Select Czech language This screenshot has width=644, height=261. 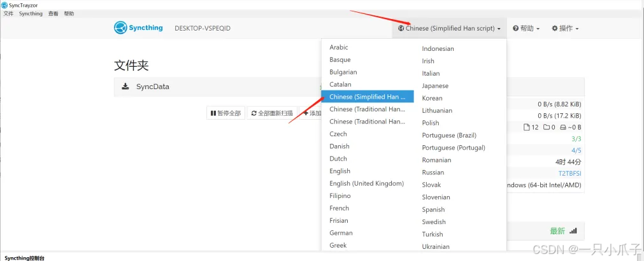368,134
